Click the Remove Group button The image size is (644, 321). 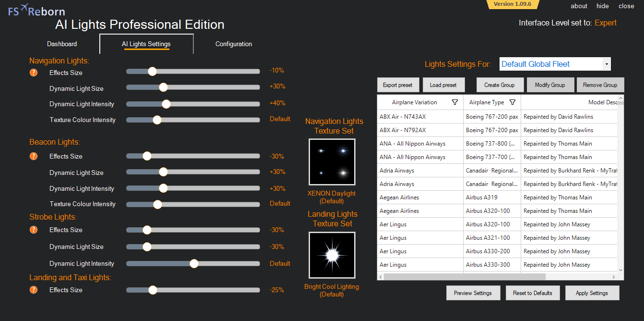[600, 85]
